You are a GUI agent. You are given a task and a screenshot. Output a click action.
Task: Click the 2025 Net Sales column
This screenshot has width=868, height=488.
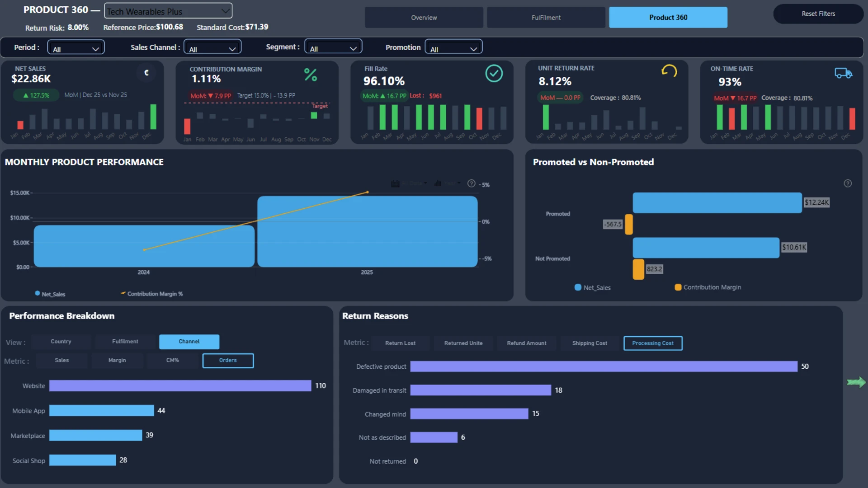pos(367,231)
